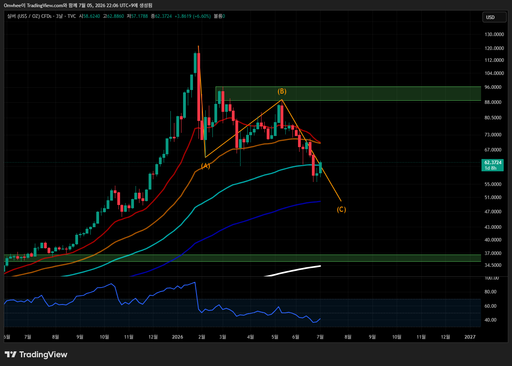512x366 pixels.
Task: Click the snapshot creation date header text
Action: (78, 6)
